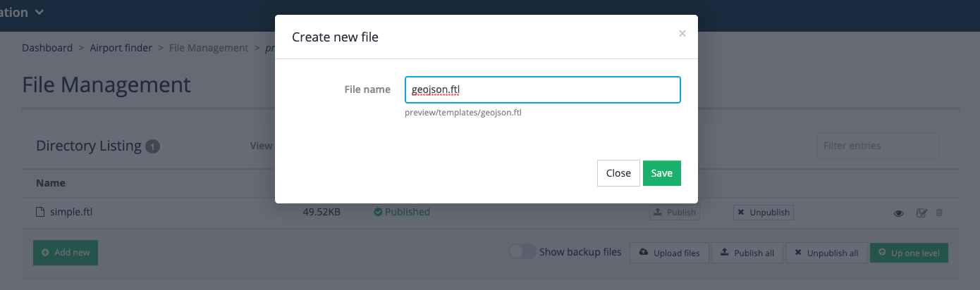Click Unpublish all button
980x290 pixels.
826,253
